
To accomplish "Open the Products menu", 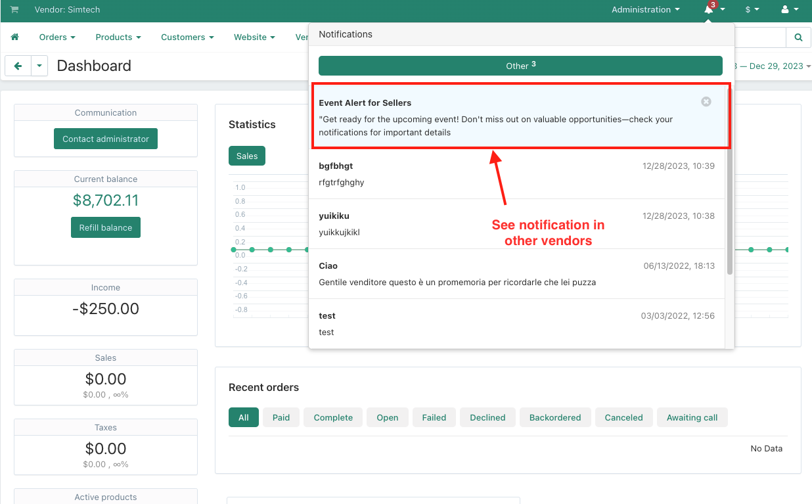I will point(118,37).
